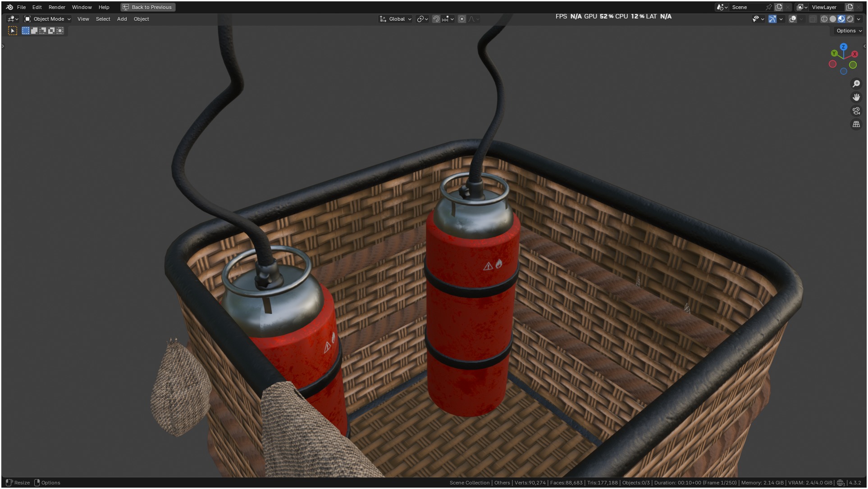Choose Extend existing selection mode
This screenshot has width=868, height=489.
pyautogui.click(x=34, y=31)
